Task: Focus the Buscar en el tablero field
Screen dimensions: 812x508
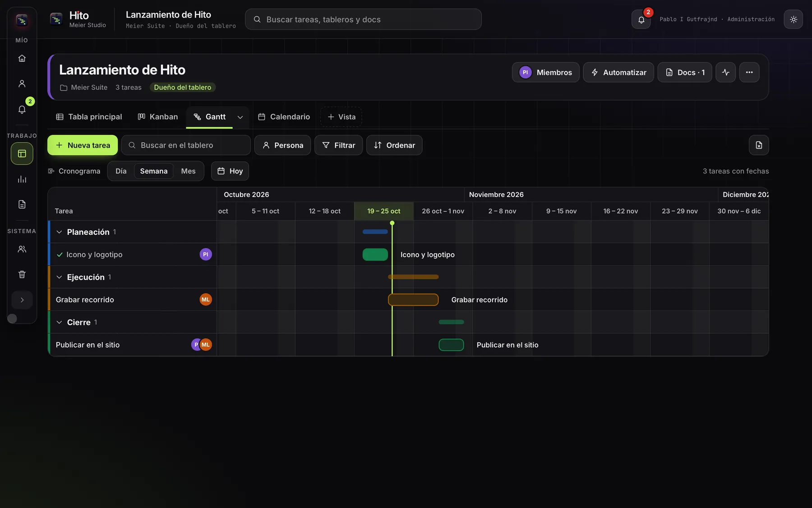Action: point(186,145)
